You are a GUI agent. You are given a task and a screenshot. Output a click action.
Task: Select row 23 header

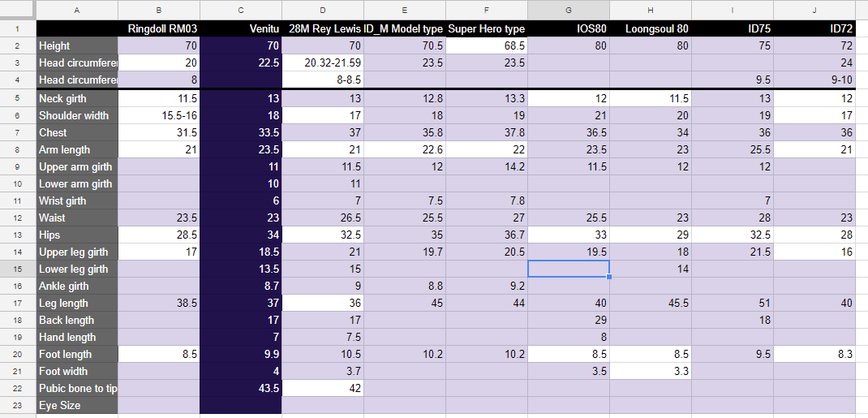(x=18, y=406)
